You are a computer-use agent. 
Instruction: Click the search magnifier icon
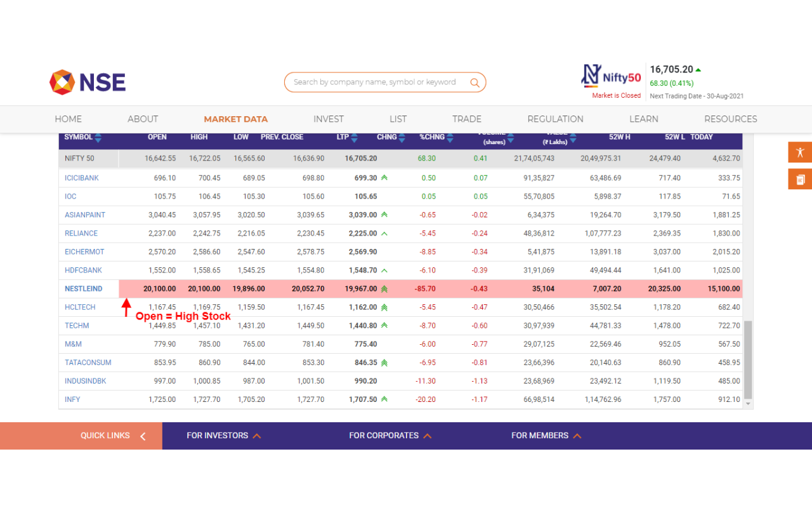pos(475,82)
